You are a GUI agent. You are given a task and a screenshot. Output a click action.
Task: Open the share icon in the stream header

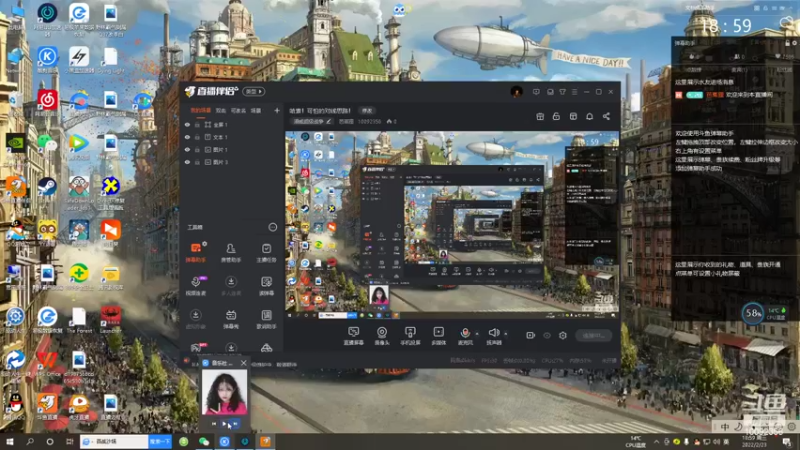pyautogui.click(x=606, y=116)
